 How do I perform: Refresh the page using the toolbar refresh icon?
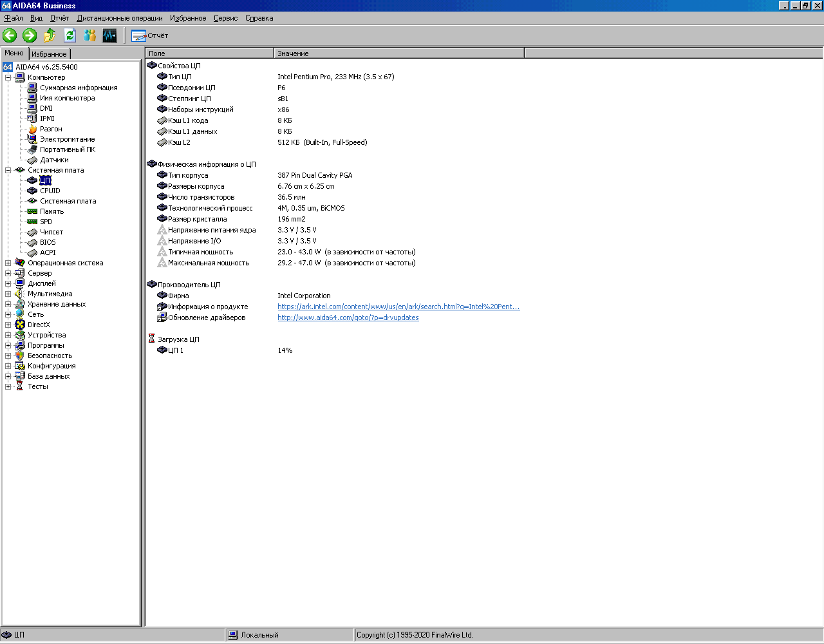70,35
